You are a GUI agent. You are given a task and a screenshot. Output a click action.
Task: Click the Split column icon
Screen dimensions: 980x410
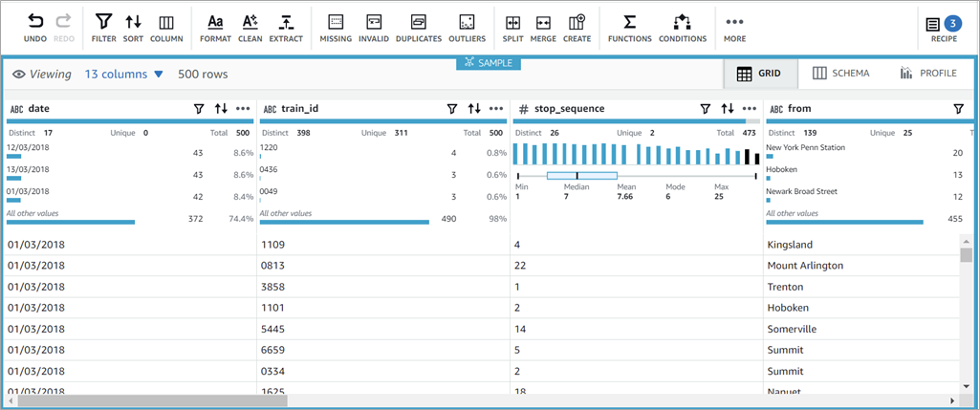tap(512, 21)
